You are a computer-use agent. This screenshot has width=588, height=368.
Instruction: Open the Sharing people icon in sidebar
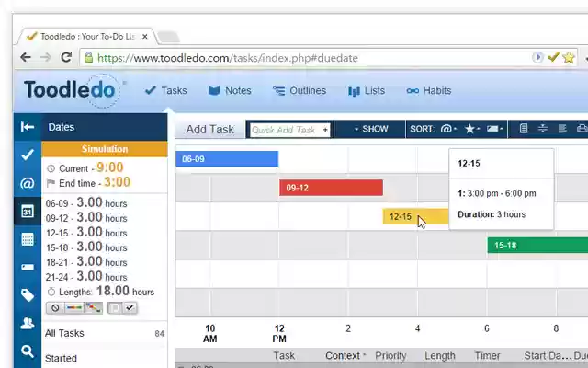pyautogui.click(x=28, y=323)
